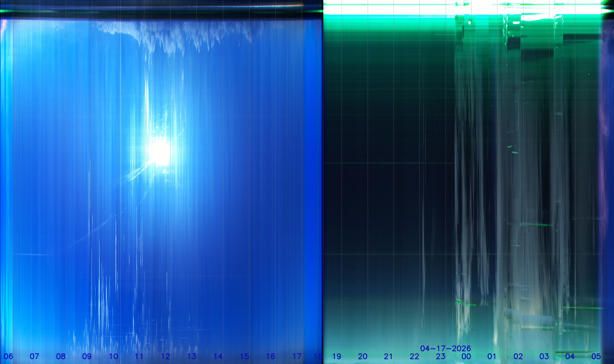The image size is (614, 364).
Task: Click the bright sun glare spot
Action: click(x=160, y=152)
